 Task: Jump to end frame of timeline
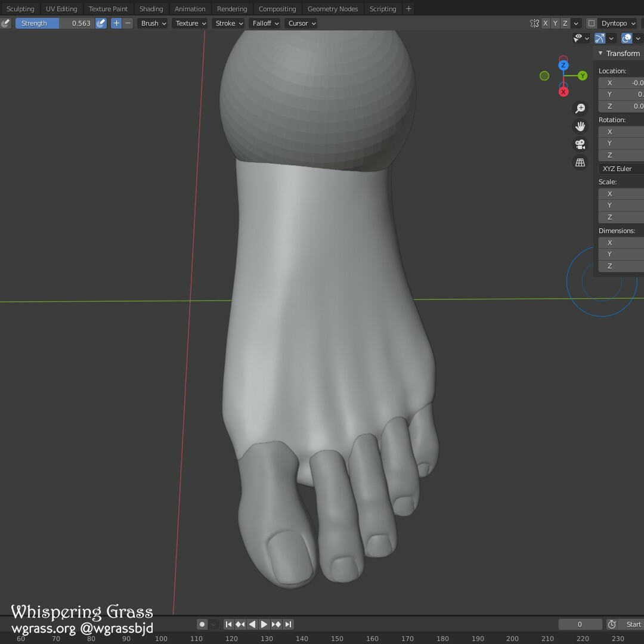click(x=288, y=624)
